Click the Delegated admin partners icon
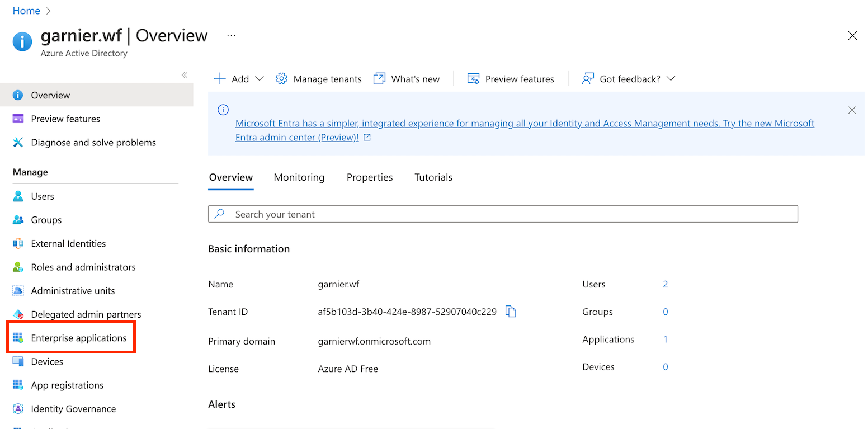Screen dimensions: 868x429 (x=18, y=314)
